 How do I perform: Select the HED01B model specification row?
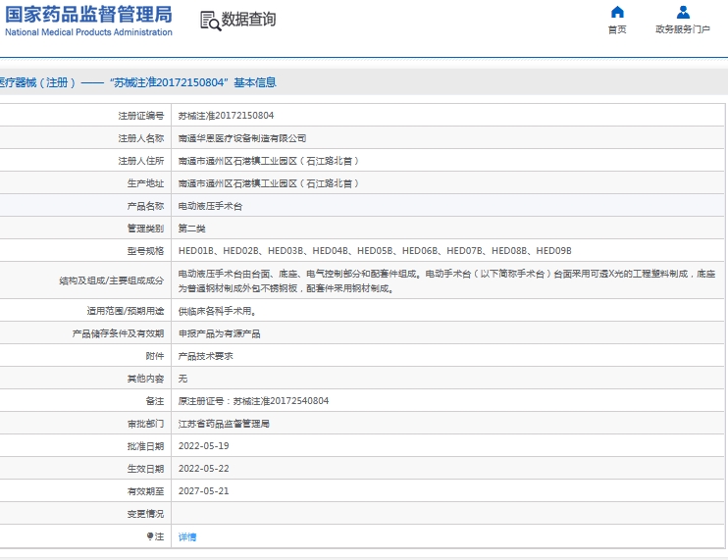375,251
